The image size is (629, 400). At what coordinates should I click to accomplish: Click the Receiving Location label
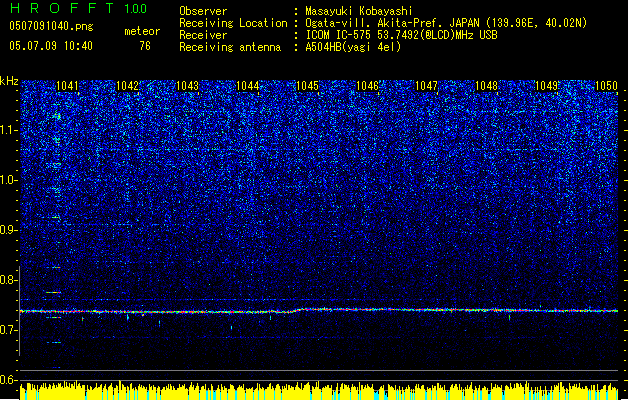coord(233,23)
